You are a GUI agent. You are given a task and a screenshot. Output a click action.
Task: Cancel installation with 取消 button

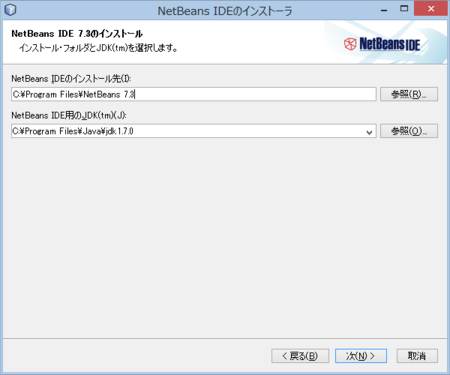coord(417,356)
